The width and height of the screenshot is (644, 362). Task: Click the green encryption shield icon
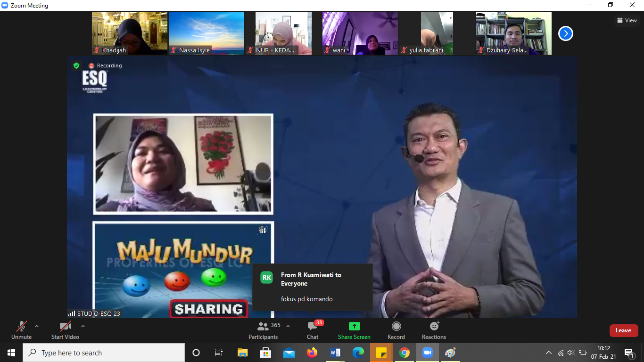click(76, 66)
